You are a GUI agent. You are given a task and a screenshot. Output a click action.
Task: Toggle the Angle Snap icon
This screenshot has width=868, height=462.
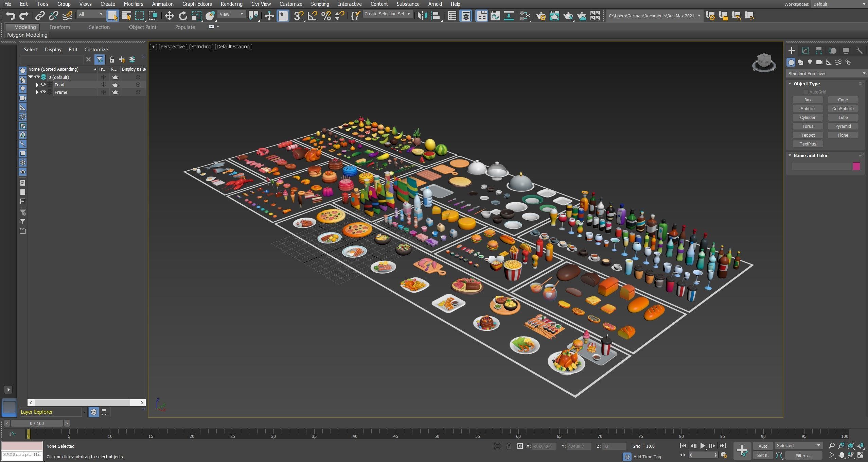pyautogui.click(x=312, y=16)
